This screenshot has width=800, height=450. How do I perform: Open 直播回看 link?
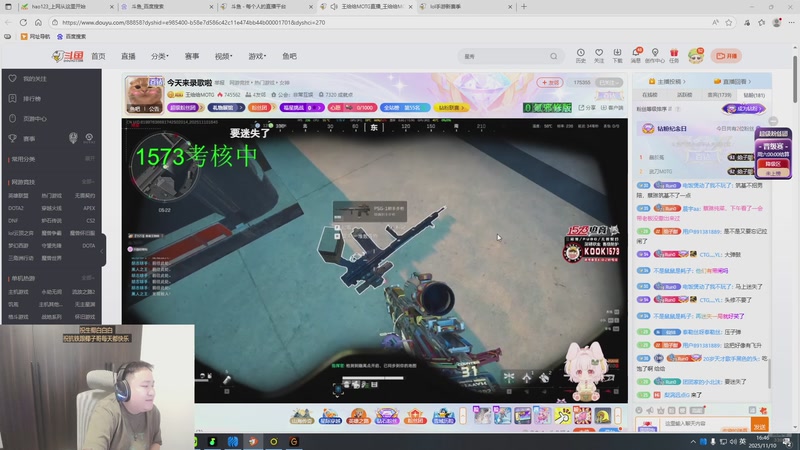coord(733,81)
